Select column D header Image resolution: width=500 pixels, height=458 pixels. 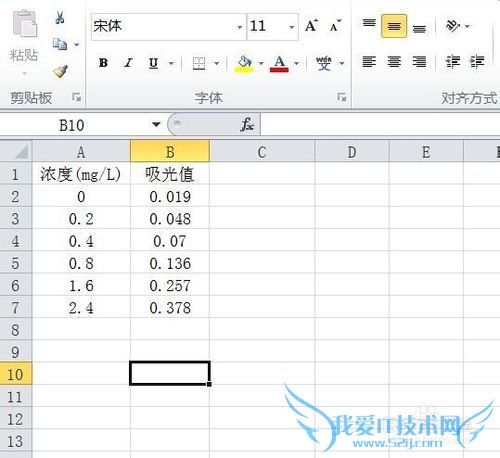tap(352, 152)
